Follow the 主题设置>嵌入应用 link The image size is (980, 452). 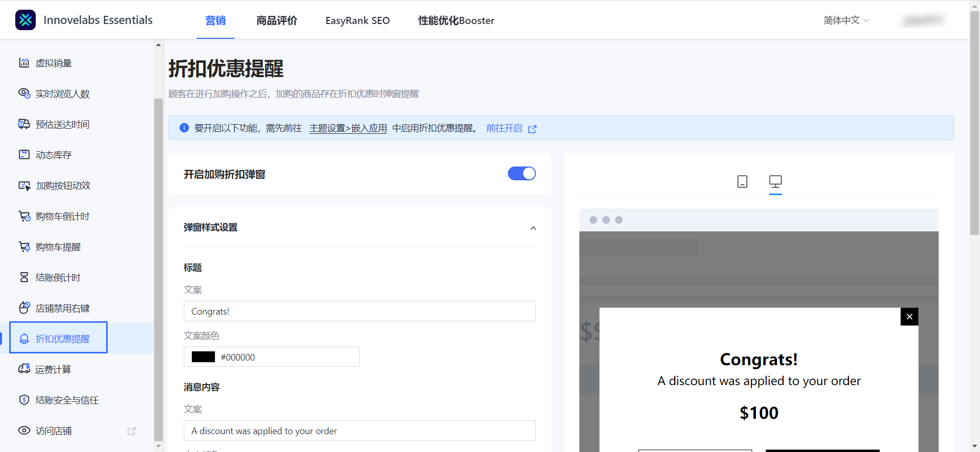[x=348, y=128]
